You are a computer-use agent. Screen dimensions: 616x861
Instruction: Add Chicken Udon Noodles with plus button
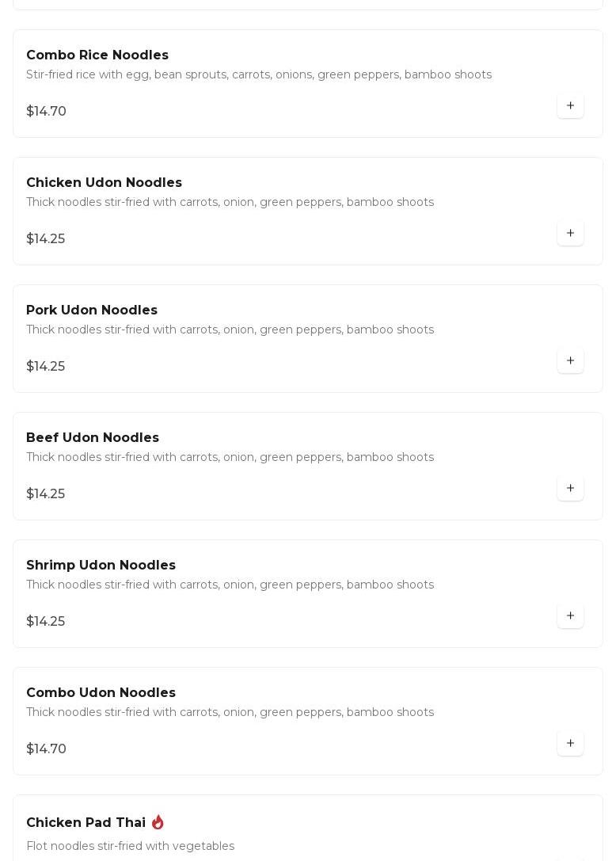(570, 233)
